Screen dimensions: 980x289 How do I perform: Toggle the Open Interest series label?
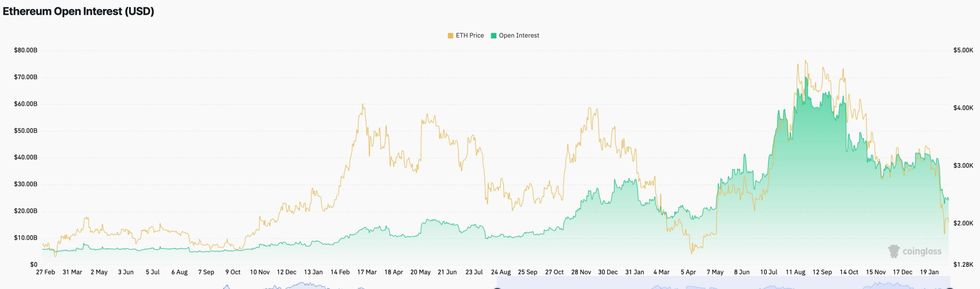tap(519, 36)
